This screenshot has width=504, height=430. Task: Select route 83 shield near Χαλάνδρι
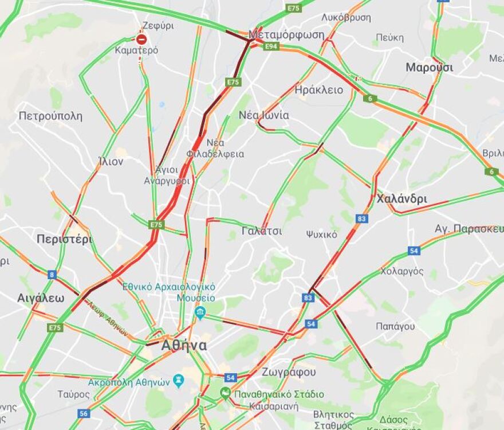point(361,218)
